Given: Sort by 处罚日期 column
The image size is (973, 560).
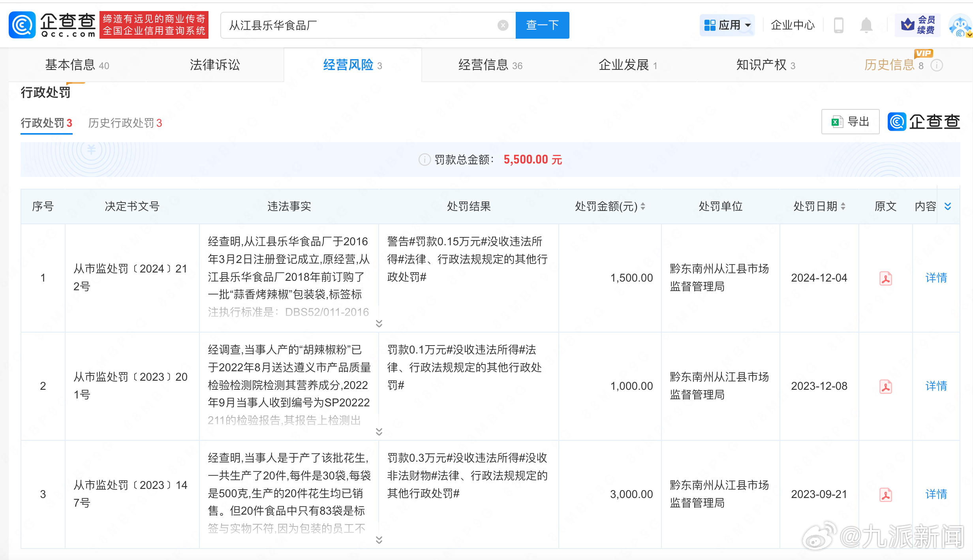Looking at the screenshot, I should 843,206.
